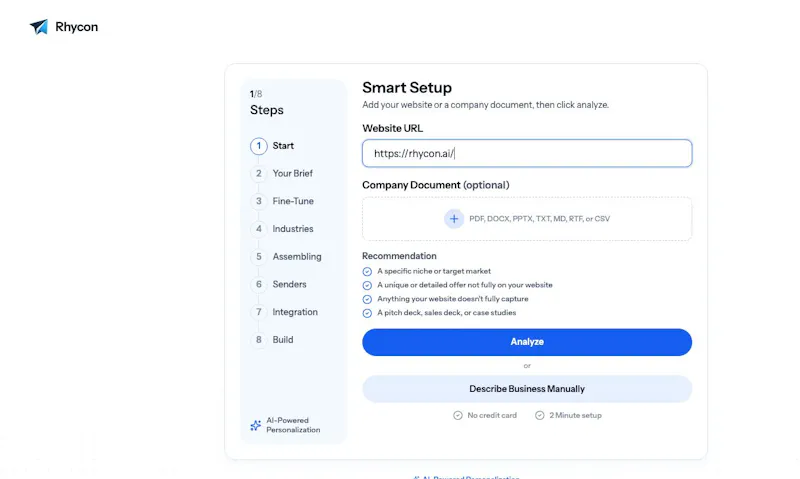The height and width of the screenshot is (479, 800).
Task: Click the Recommendation heading
Action: click(399, 256)
